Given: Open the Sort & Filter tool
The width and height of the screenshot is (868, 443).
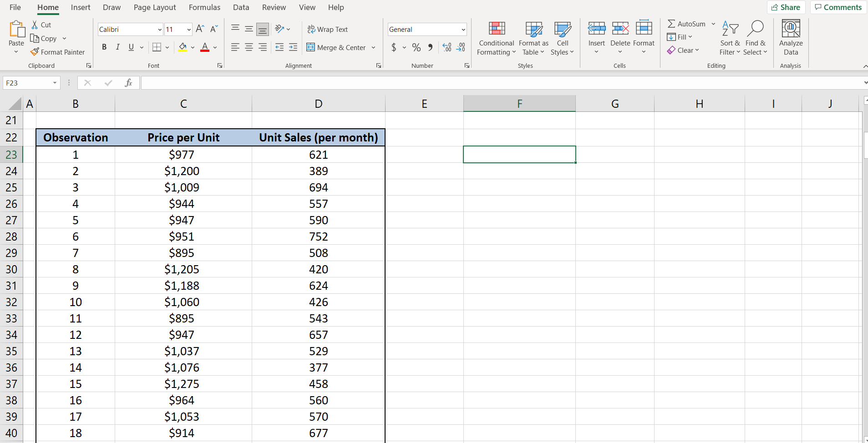Looking at the screenshot, I should click(729, 39).
